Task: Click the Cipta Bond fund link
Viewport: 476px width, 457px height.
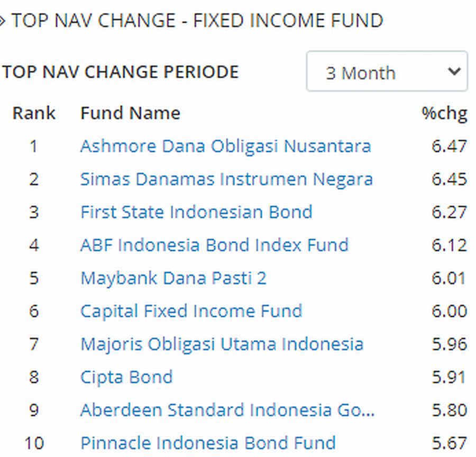Action: click(126, 377)
